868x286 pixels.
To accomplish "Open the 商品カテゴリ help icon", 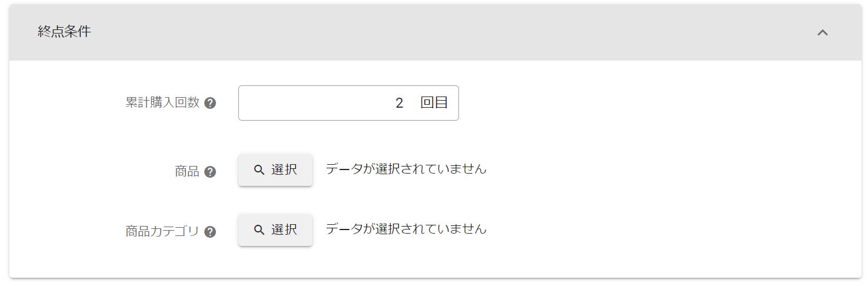I will click(210, 232).
